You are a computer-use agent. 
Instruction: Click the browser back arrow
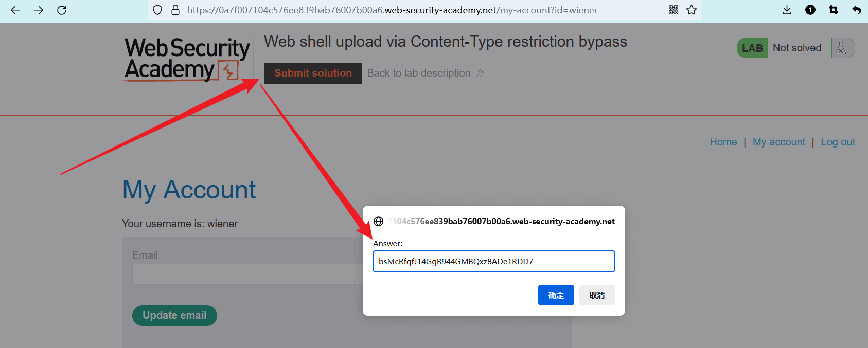click(15, 10)
